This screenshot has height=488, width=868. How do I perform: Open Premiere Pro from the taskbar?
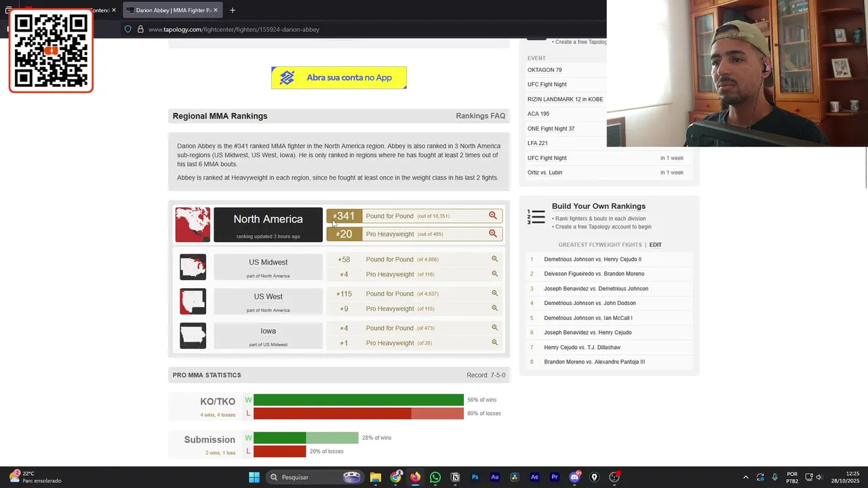555,477
